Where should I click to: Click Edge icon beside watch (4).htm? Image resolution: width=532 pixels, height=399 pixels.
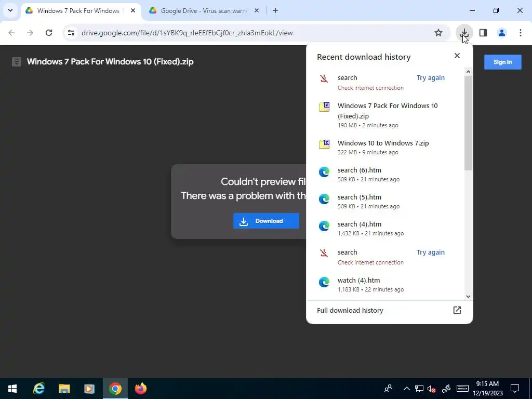[x=324, y=282]
